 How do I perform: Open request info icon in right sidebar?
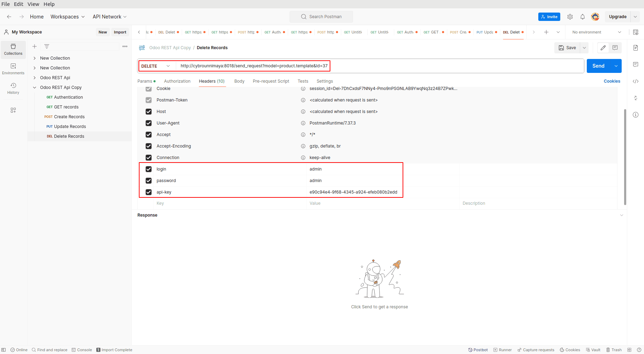(x=636, y=115)
